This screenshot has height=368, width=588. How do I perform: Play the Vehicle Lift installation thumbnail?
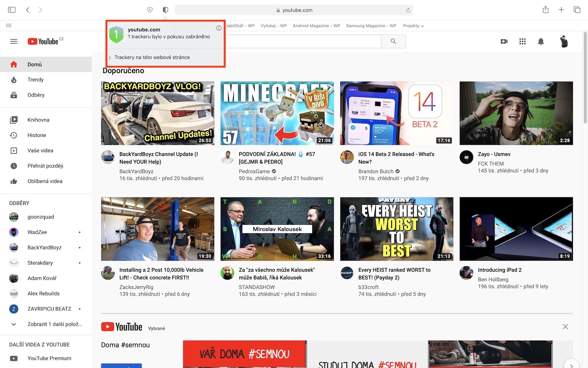pos(158,229)
